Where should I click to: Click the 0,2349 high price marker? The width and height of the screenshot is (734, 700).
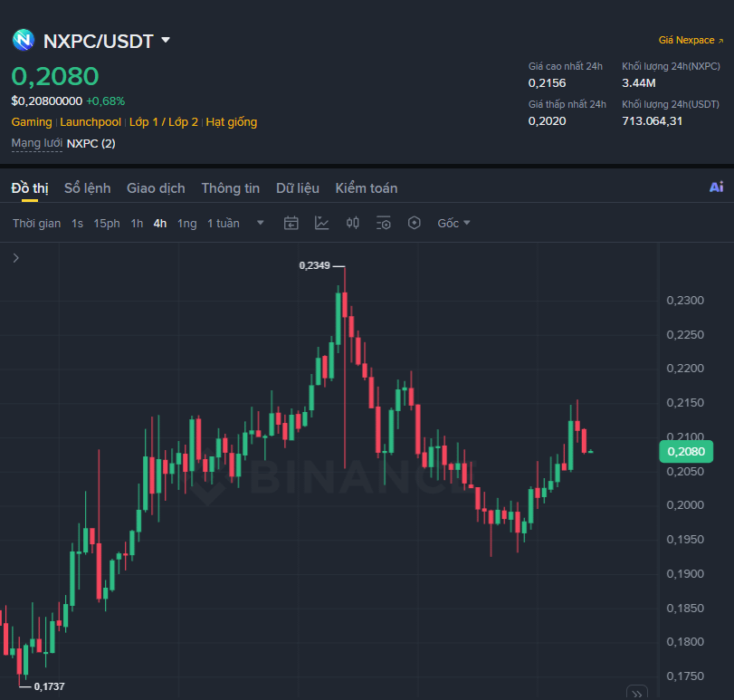(x=315, y=265)
